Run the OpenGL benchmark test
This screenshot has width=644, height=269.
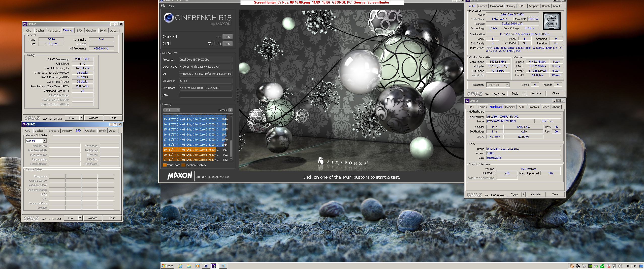tap(227, 37)
